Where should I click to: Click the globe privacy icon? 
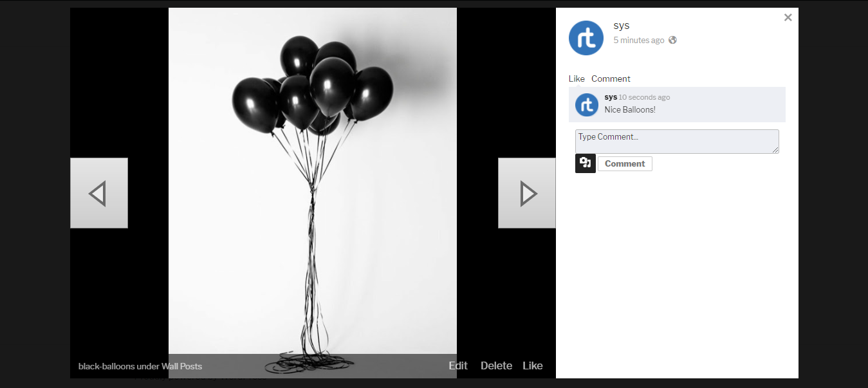(x=672, y=40)
